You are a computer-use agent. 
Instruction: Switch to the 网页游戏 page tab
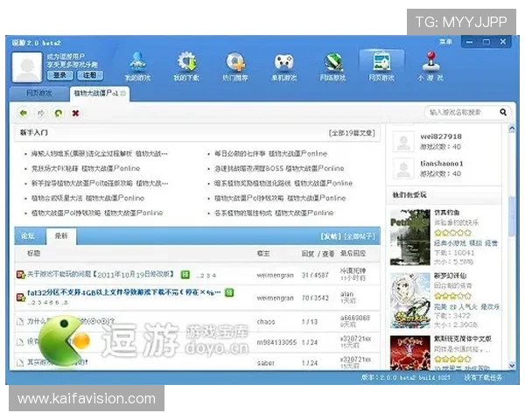pos(39,93)
